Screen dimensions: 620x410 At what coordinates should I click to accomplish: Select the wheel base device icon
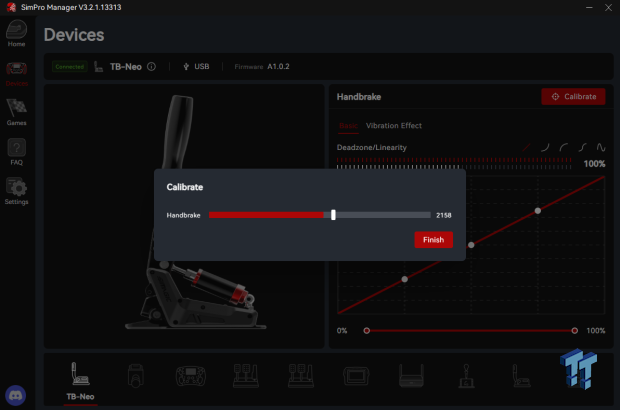tap(136, 376)
